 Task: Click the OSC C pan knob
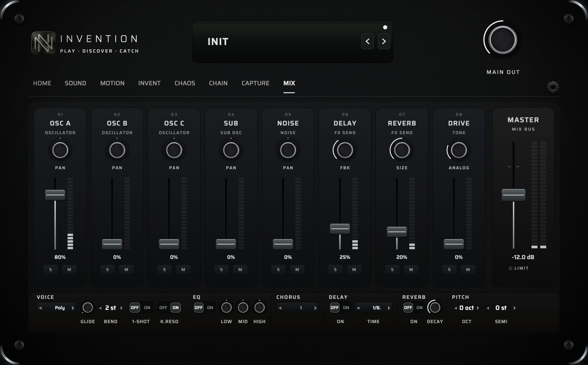click(x=174, y=150)
